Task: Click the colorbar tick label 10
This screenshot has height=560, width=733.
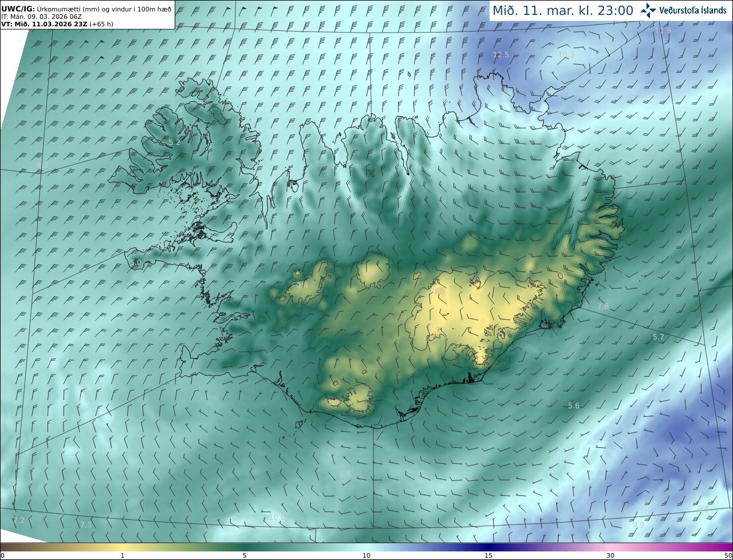Action: click(366, 555)
